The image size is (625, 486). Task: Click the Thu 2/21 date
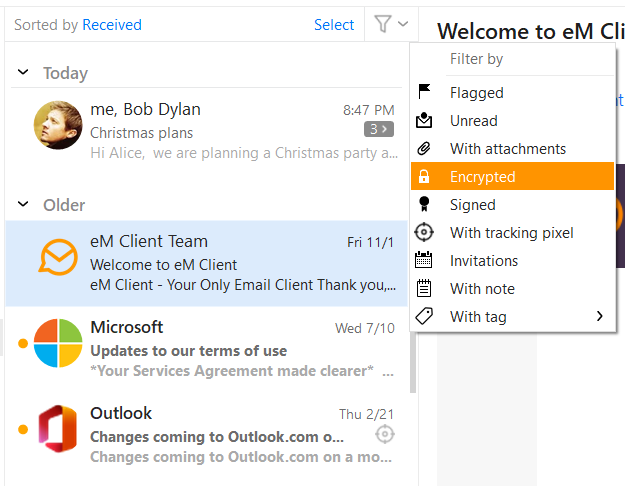point(366,414)
